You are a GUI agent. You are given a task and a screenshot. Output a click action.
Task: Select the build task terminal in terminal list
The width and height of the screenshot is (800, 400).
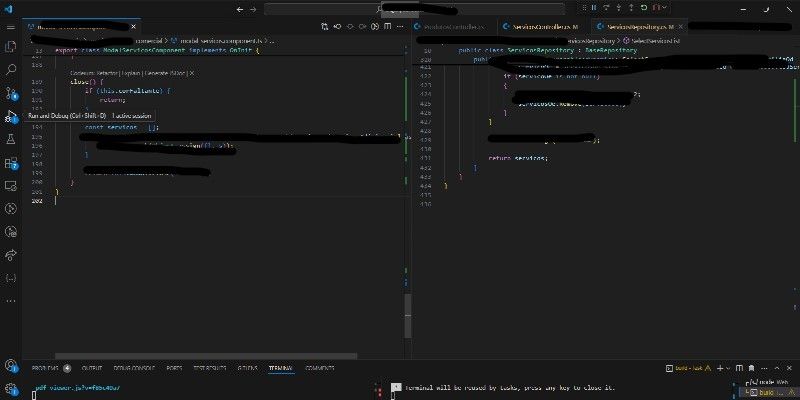[x=768, y=392]
